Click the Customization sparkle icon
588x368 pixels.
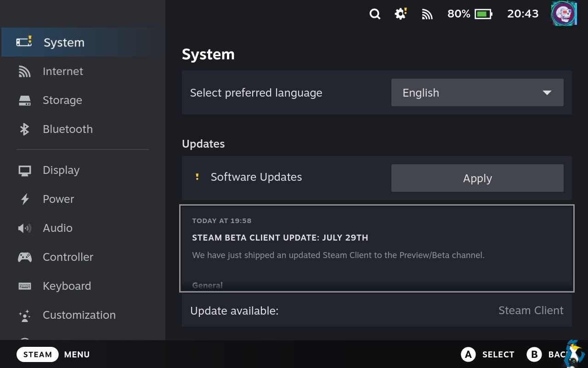[24, 315]
